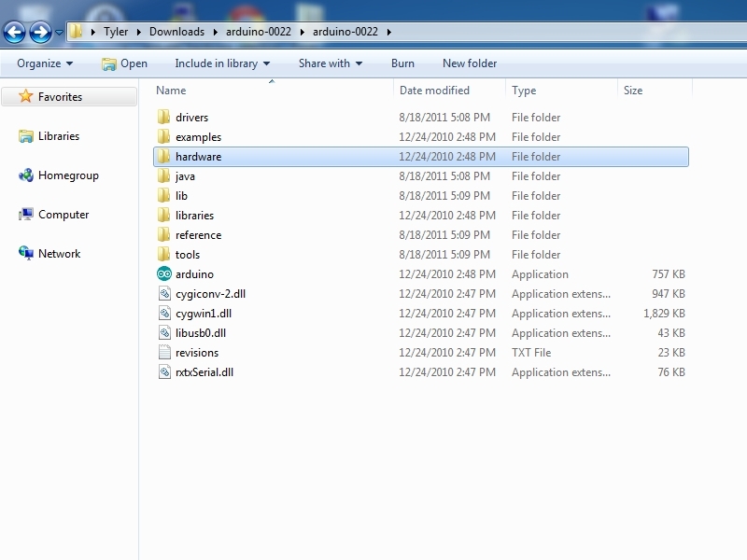Screen dimensions: 747x560
Task: Sort by Name column header
Action: 171,90
